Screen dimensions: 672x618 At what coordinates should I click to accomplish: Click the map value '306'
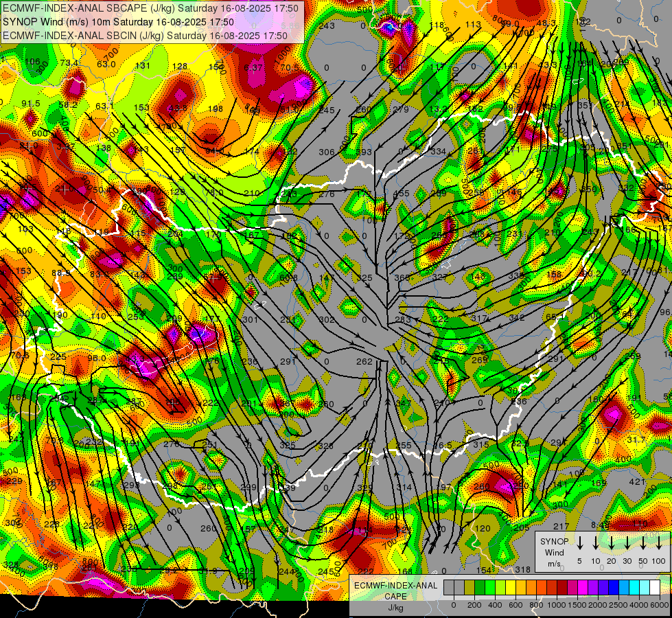tap(327, 152)
